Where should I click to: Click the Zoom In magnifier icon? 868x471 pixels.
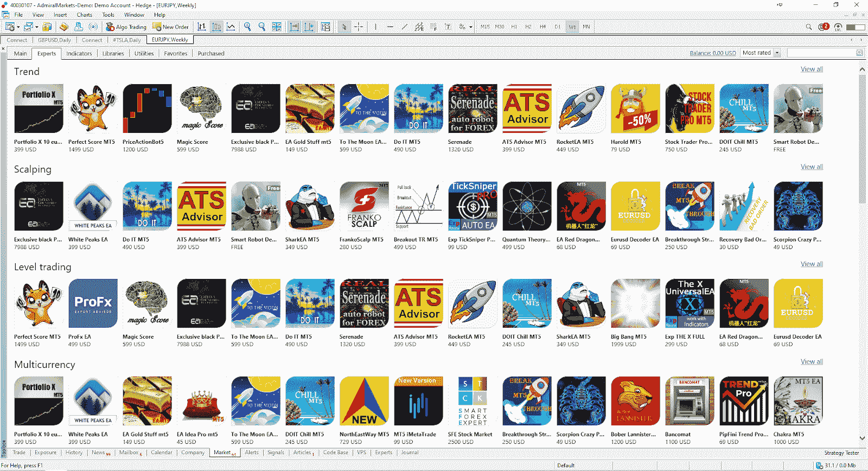247,27
